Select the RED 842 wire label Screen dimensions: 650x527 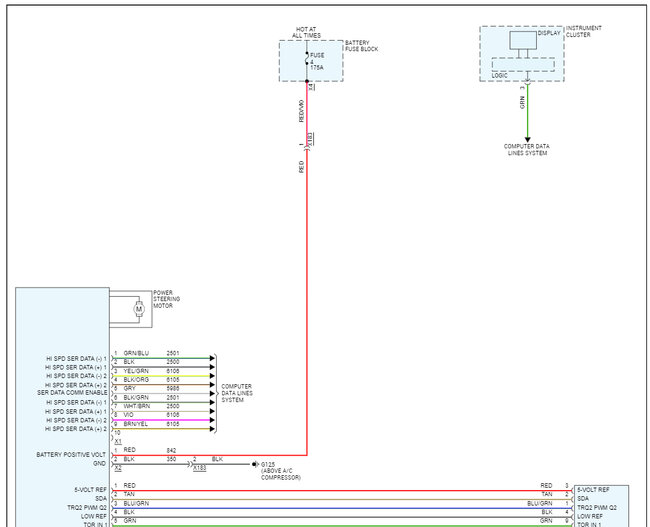150,450
